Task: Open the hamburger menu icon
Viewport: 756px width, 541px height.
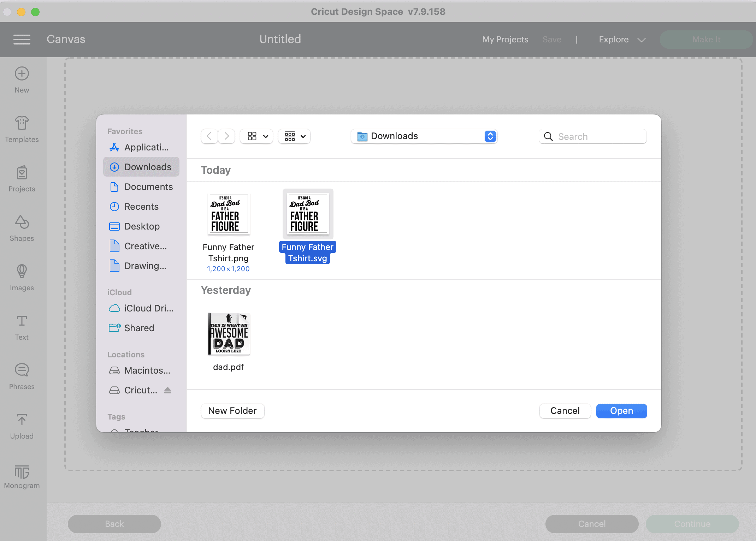Action: [x=22, y=39]
